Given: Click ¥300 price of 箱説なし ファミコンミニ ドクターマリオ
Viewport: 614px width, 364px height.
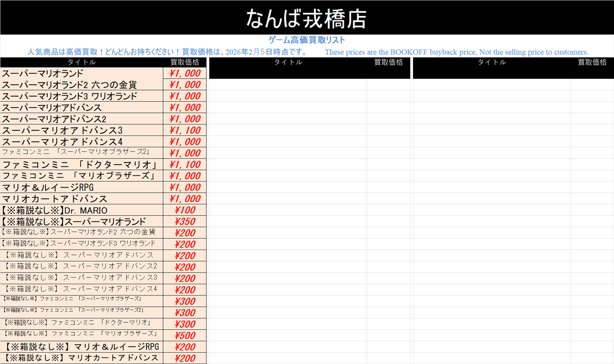Looking at the screenshot, I should pyautogui.click(x=185, y=324).
